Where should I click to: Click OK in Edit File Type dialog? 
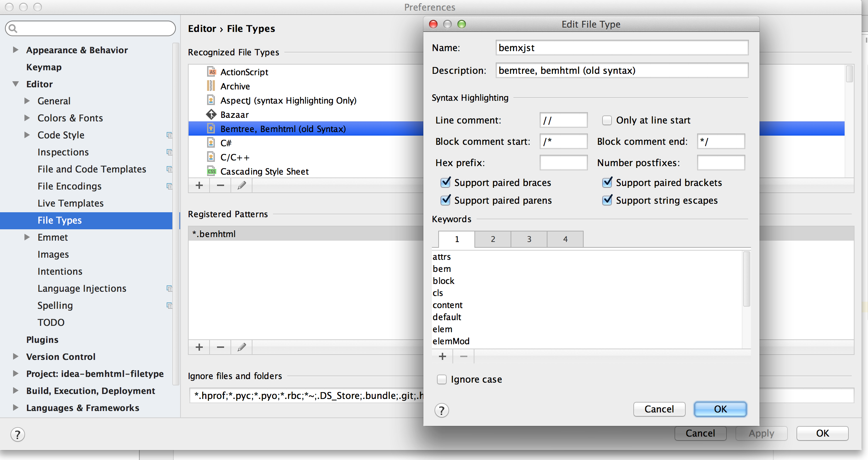tap(720, 409)
